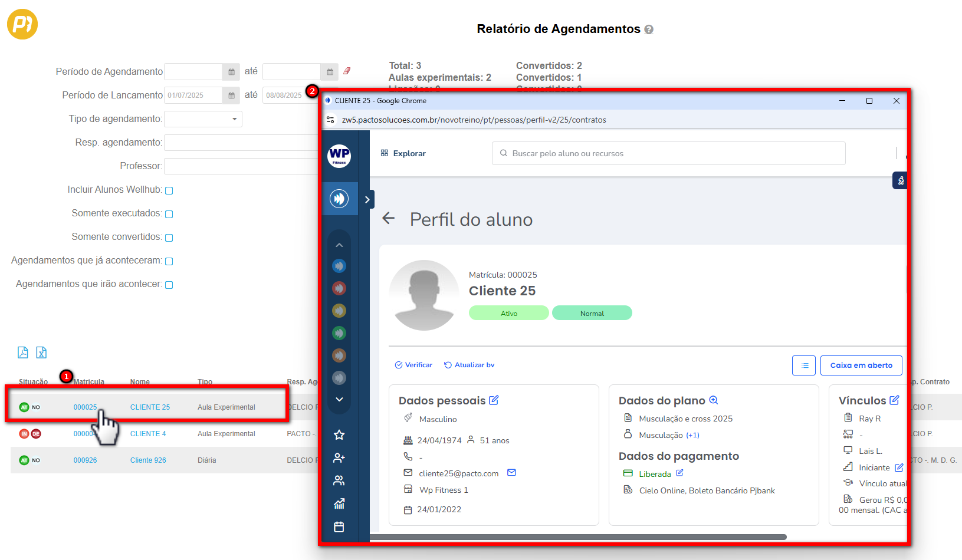The height and width of the screenshot is (560, 962).
Task: Enable Incluir Alunos Wellhub checkbox
Action: pyautogui.click(x=169, y=190)
